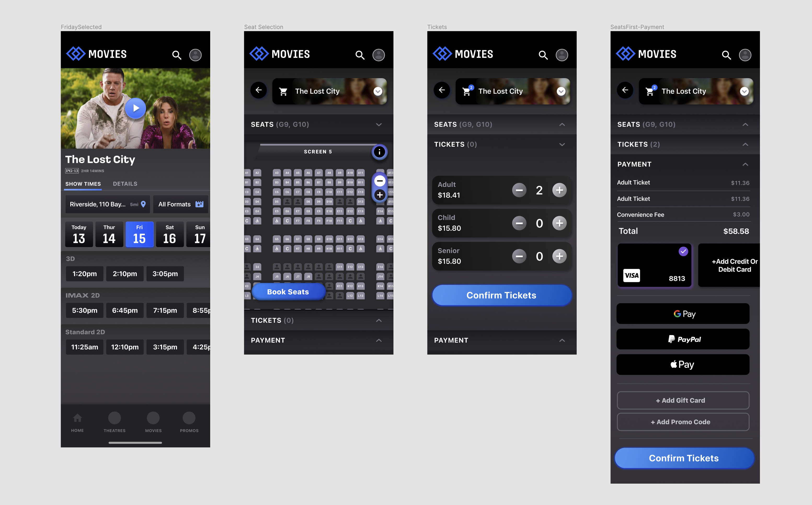Open the Theatres section in bottom navigation

click(115, 422)
